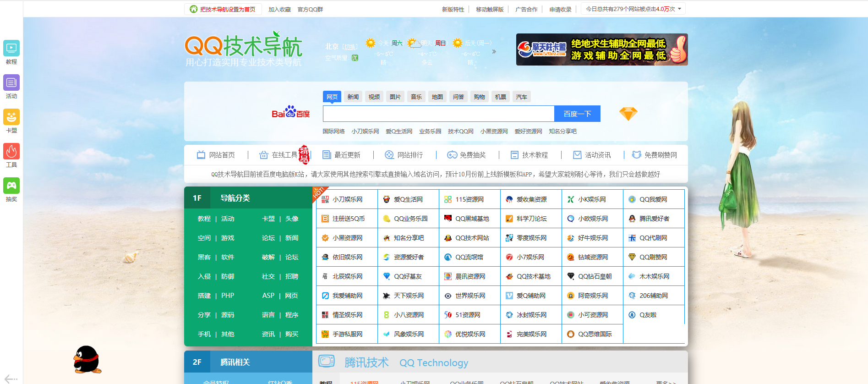Viewport: 868px width, 384px height.
Task: Open the Q友啦 site link
Action: 648,315
